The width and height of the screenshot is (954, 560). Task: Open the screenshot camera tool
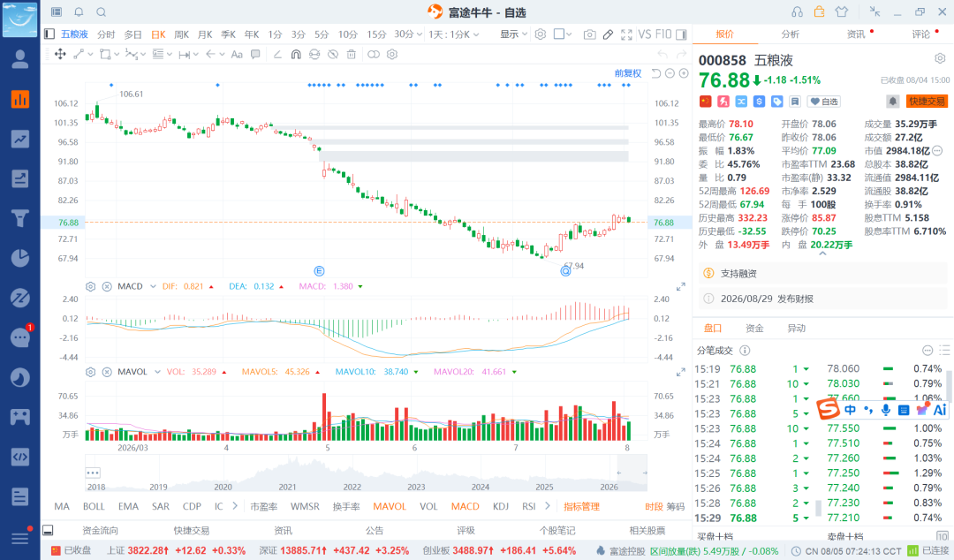tap(589, 34)
